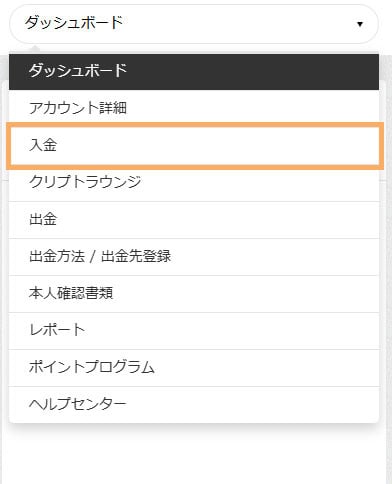
Task: Open ヘルプセンター at the list bottom
Action: pyautogui.click(x=194, y=405)
